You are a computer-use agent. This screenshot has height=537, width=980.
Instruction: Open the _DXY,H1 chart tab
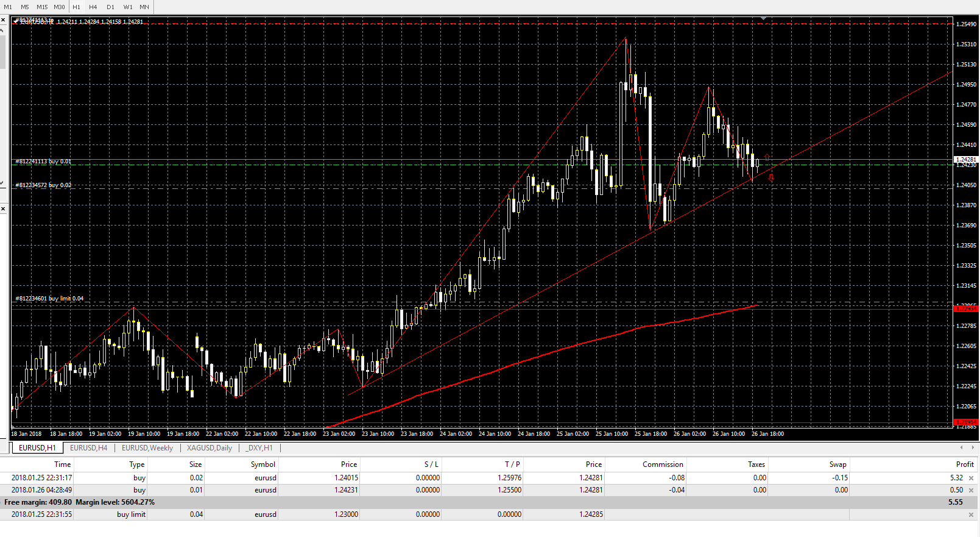click(259, 448)
